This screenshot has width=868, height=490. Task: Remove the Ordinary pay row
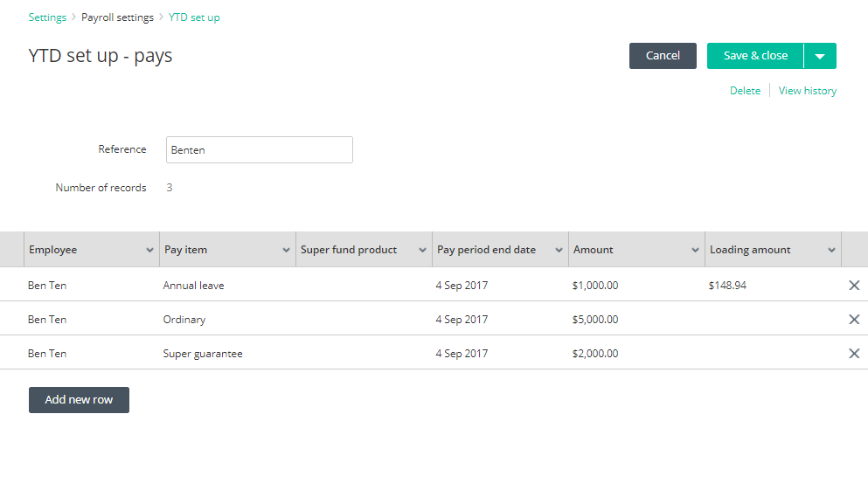coord(854,319)
